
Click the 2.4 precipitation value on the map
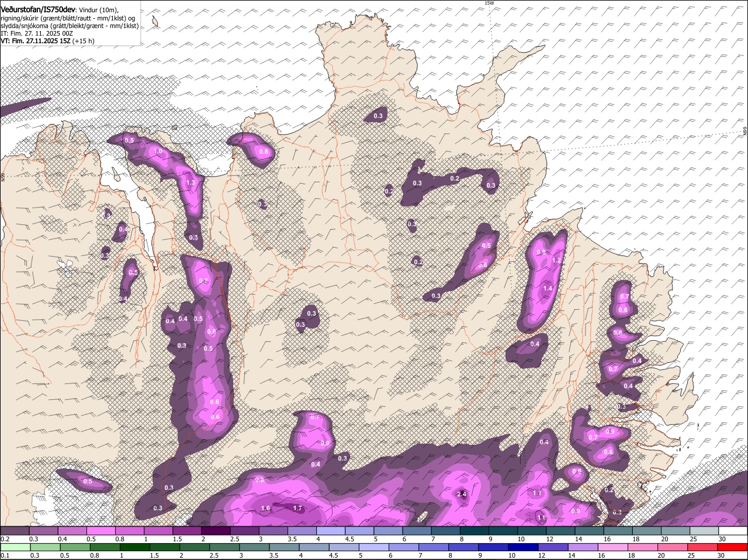pos(461,495)
